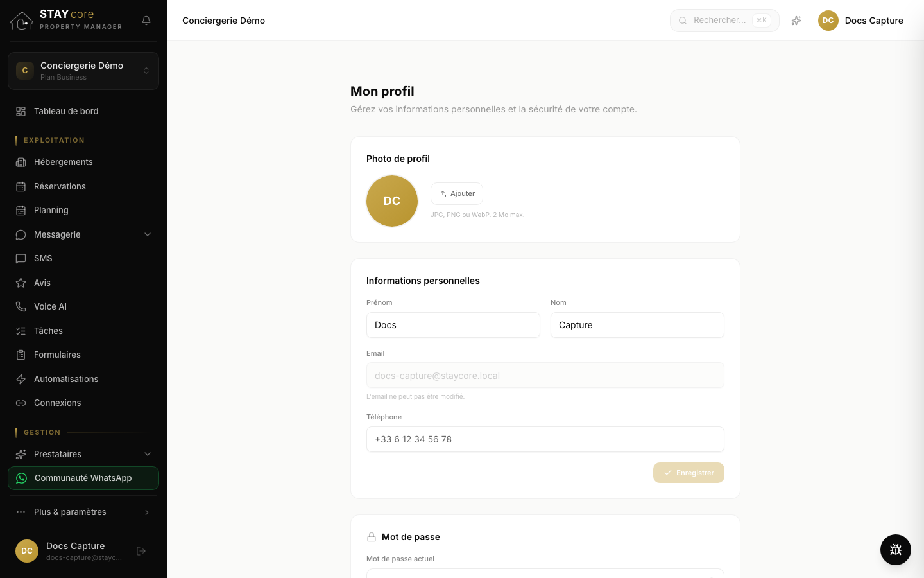Click the bug report floating icon
This screenshot has height=578, width=924.
click(x=896, y=550)
